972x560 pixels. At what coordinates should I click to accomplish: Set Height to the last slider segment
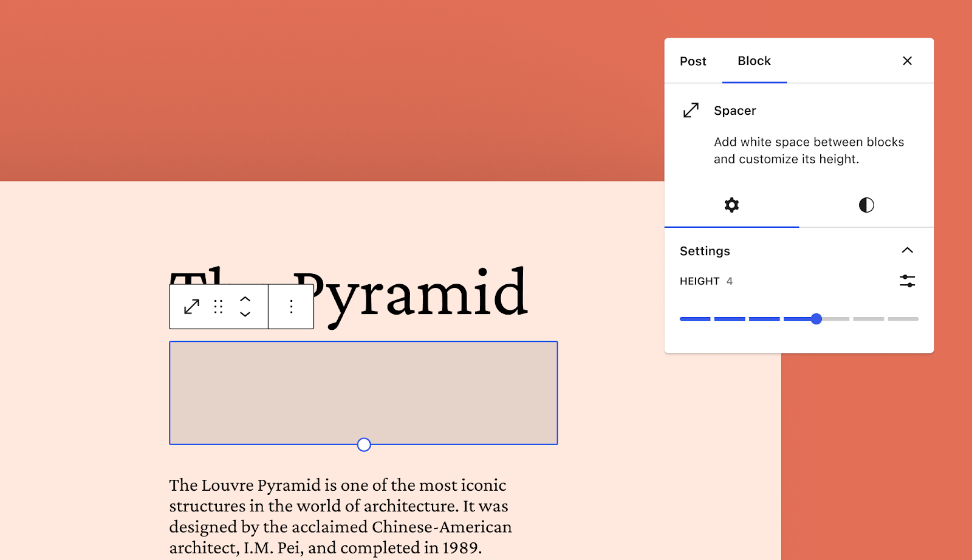[903, 319]
